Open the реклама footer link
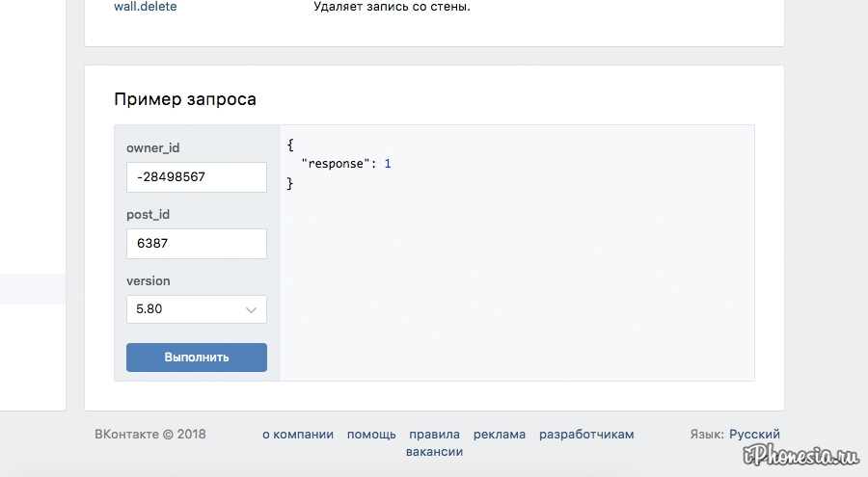This screenshot has width=868, height=477. click(500, 435)
